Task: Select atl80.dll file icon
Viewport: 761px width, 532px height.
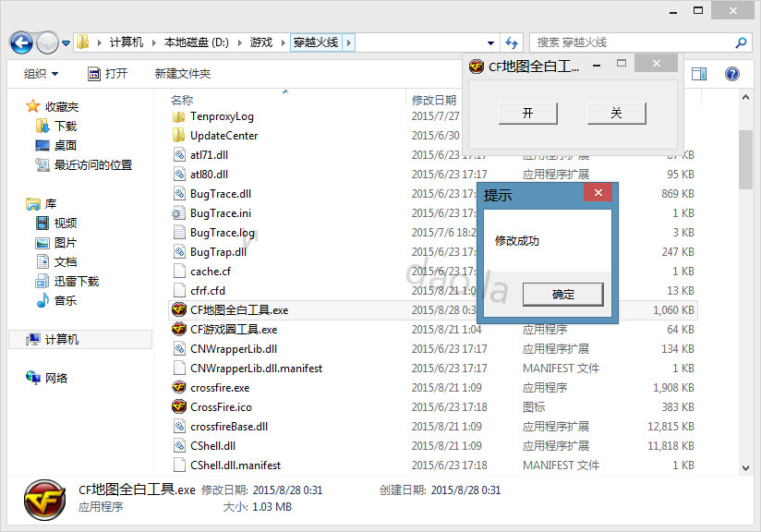Action: coord(179,175)
